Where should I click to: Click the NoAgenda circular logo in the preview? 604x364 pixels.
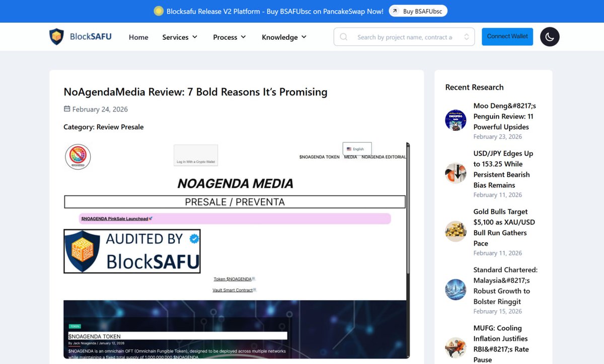click(x=78, y=157)
